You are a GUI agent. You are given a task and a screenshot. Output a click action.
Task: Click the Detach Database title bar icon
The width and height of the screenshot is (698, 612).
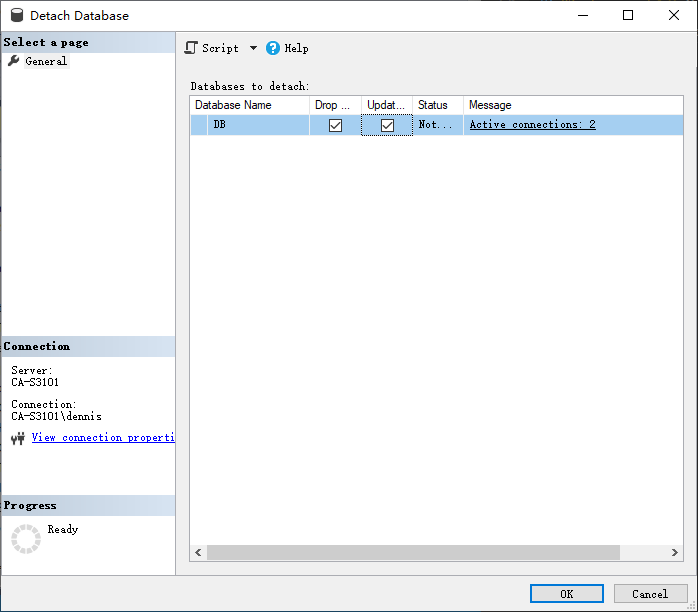tap(17, 16)
